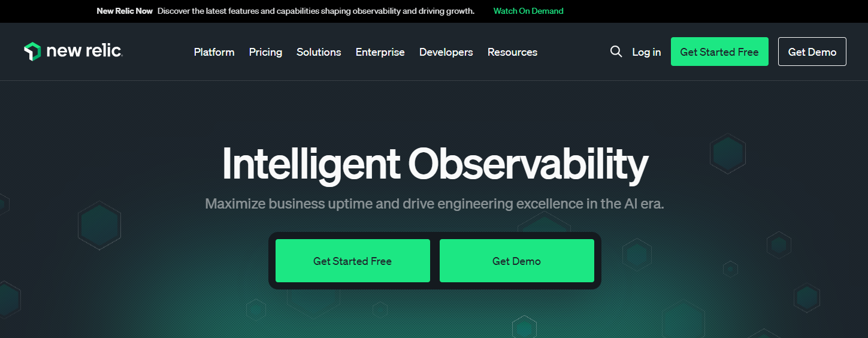Click the 'Intelligent Observability' headline
This screenshot has height=338, width=868.
pyautogui.click(x=434, y=163)
